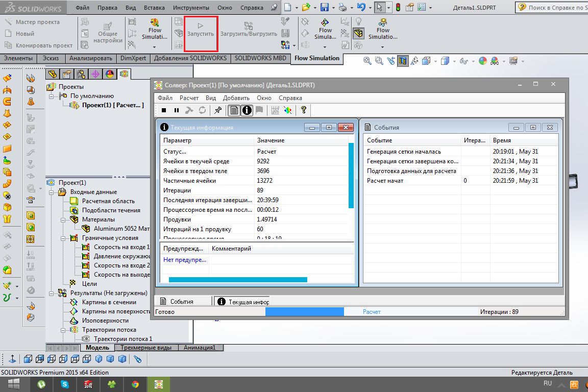Select Расчетная область tree item
The width and height of the screenshot is (588, 392).
click(x=103, y=201)
